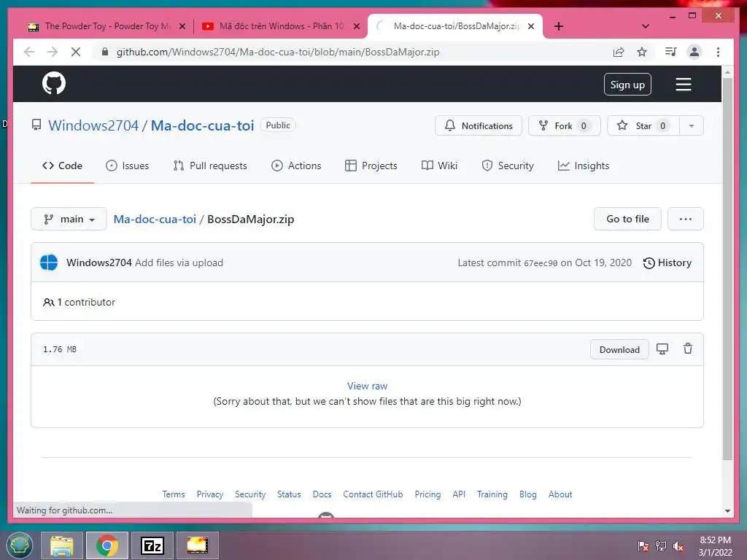Image resolution: width=747 pixels, height=560 pixels.
Task: Download the BossDaMajor.zip file
Action: coord(619,349)
